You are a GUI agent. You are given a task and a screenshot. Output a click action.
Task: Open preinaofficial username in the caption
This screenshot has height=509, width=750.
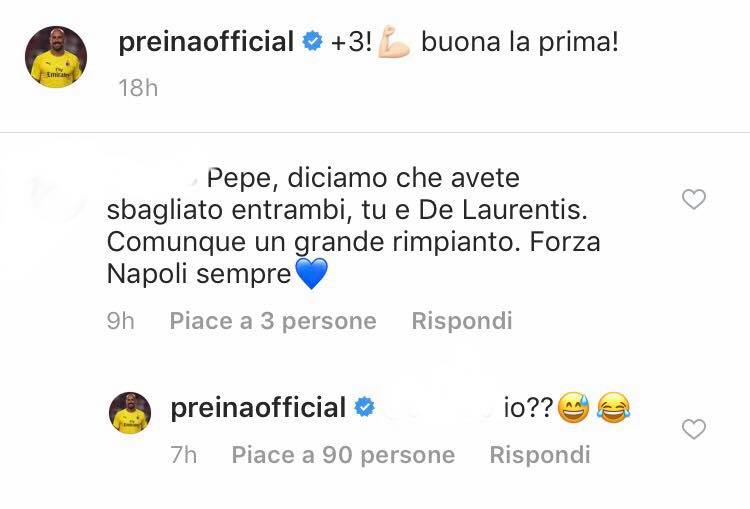[207, 43]
